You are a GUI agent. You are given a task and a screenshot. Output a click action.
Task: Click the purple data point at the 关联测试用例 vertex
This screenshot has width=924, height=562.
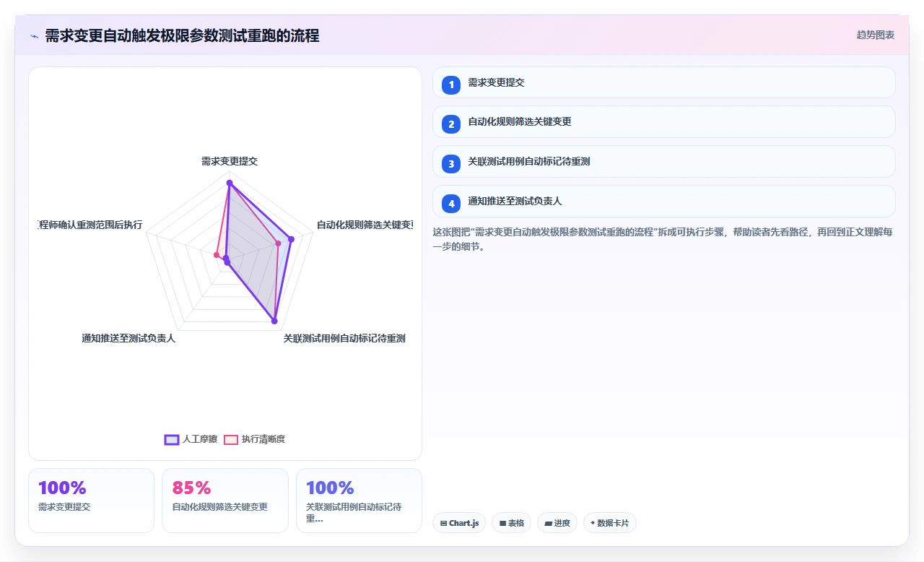(274, 321)
